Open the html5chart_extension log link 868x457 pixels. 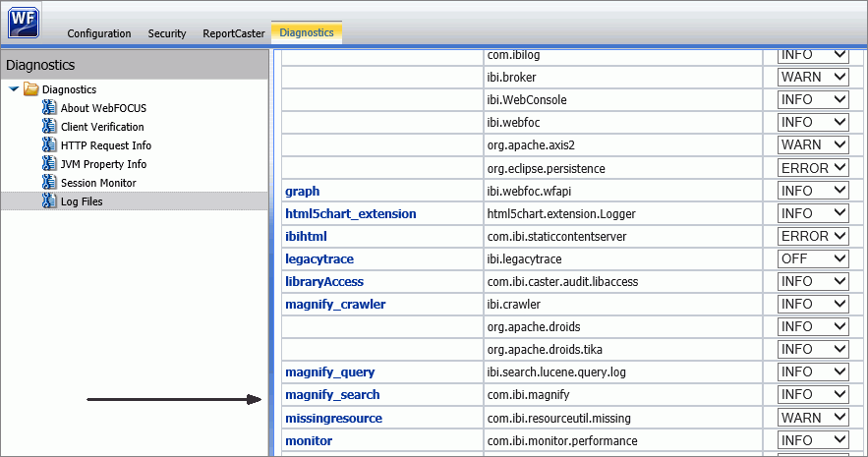point(350,213)
